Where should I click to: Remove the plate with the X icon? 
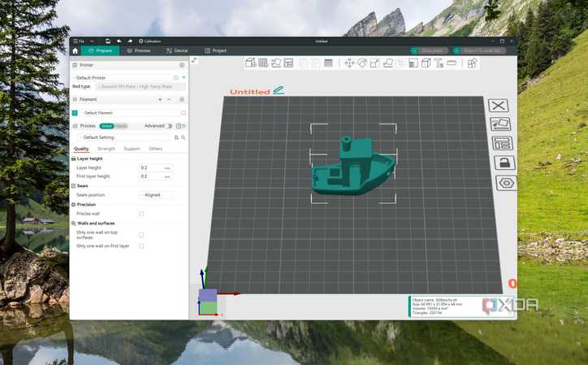[499, 106]
